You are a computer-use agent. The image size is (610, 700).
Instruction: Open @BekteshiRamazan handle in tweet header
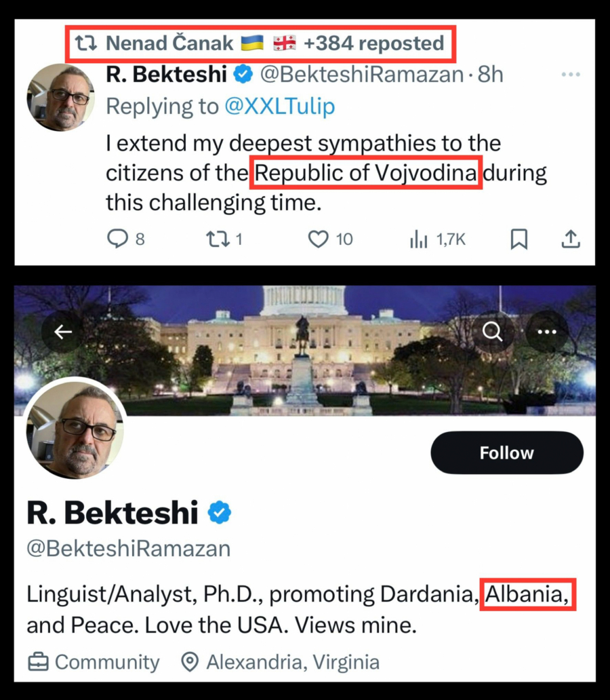(x=361, y=75)
